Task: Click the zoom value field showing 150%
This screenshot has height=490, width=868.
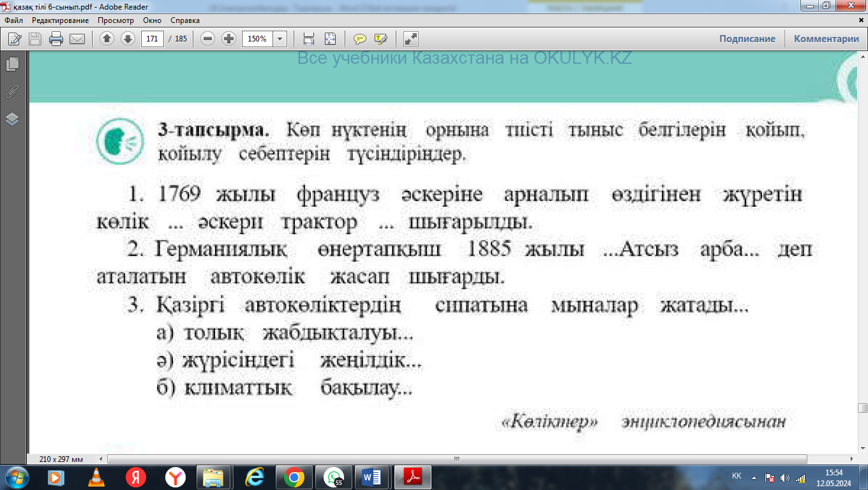Action: (x=257, y=39)
